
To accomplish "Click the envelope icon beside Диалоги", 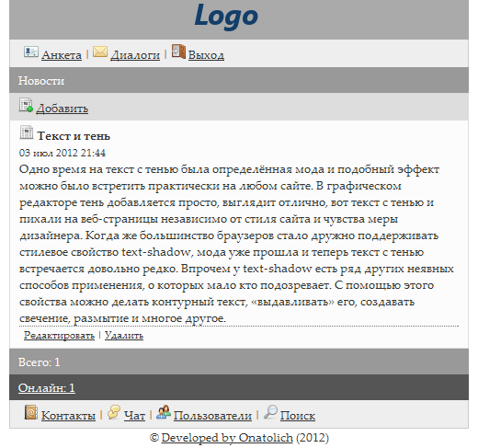I will click(100, 52).
